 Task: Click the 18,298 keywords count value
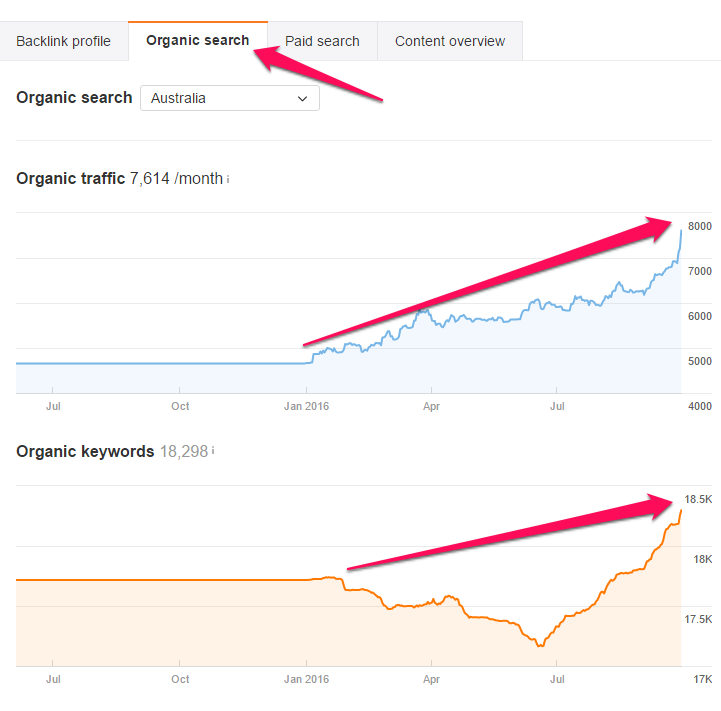(183, 452)
